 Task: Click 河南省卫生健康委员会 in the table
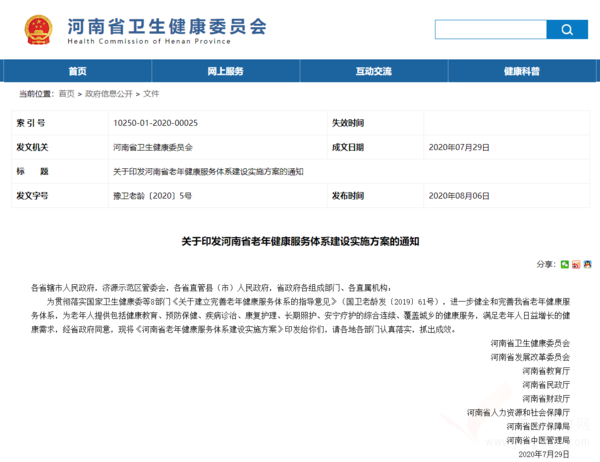tap(153, 147)
